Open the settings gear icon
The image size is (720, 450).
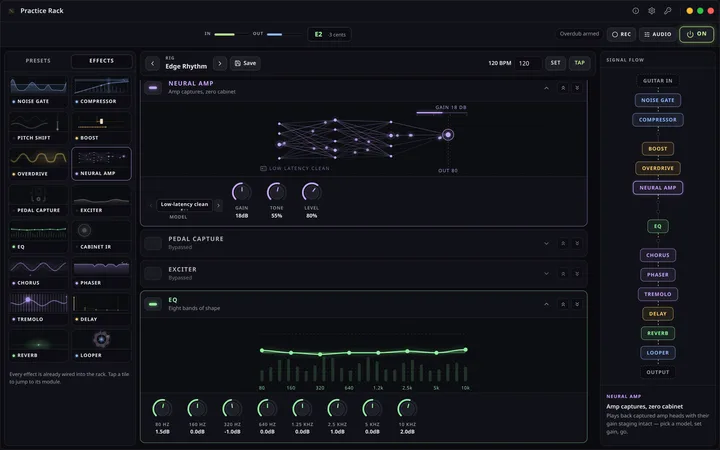click(652, 11)
